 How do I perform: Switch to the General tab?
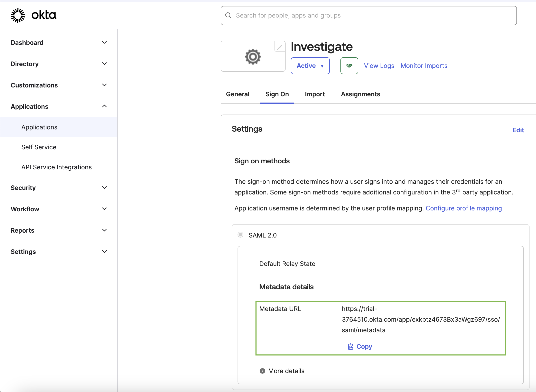click(238, 94)
